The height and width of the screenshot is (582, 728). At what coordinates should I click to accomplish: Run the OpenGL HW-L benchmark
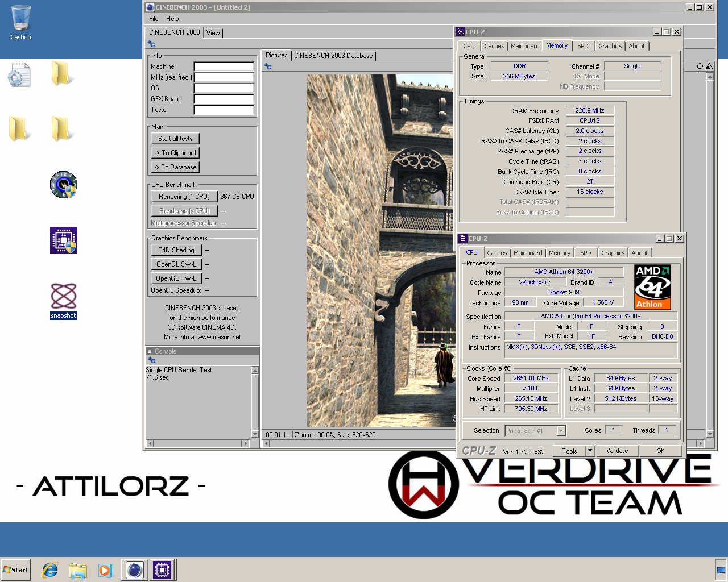click(x=176, y=278)
